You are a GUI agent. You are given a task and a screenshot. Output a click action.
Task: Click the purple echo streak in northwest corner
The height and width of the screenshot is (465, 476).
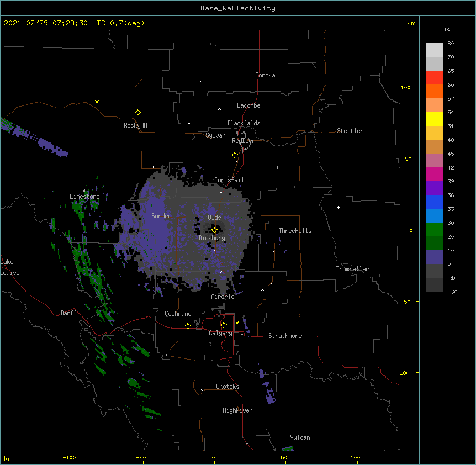pyautogui.click(x=33, y=137)
